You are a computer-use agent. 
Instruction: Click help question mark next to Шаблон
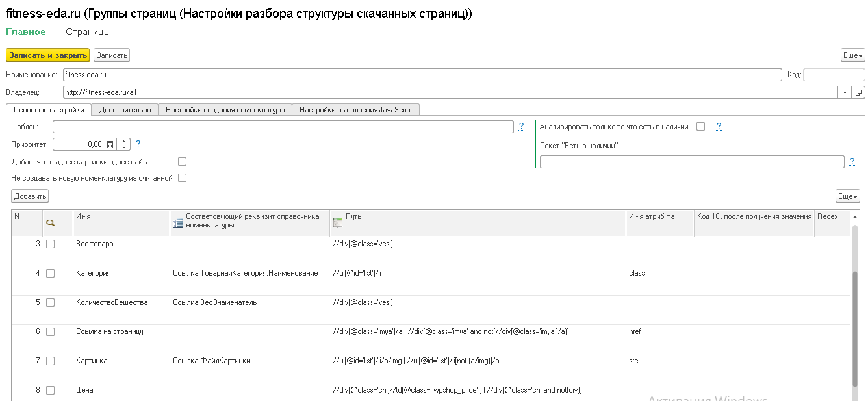[521, 126]
